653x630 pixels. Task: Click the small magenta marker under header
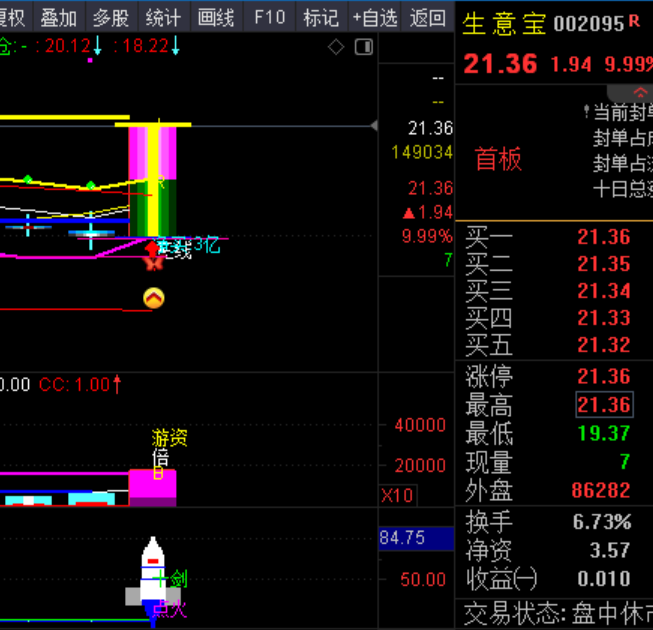(90, 60)
